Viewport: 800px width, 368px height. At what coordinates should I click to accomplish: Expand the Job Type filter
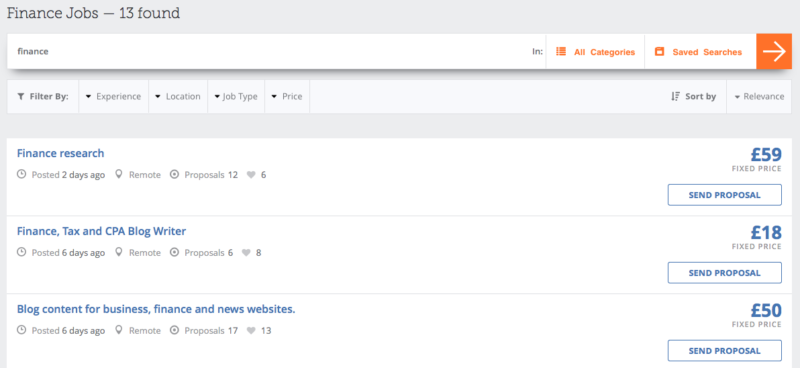click(x=236, y=96)
